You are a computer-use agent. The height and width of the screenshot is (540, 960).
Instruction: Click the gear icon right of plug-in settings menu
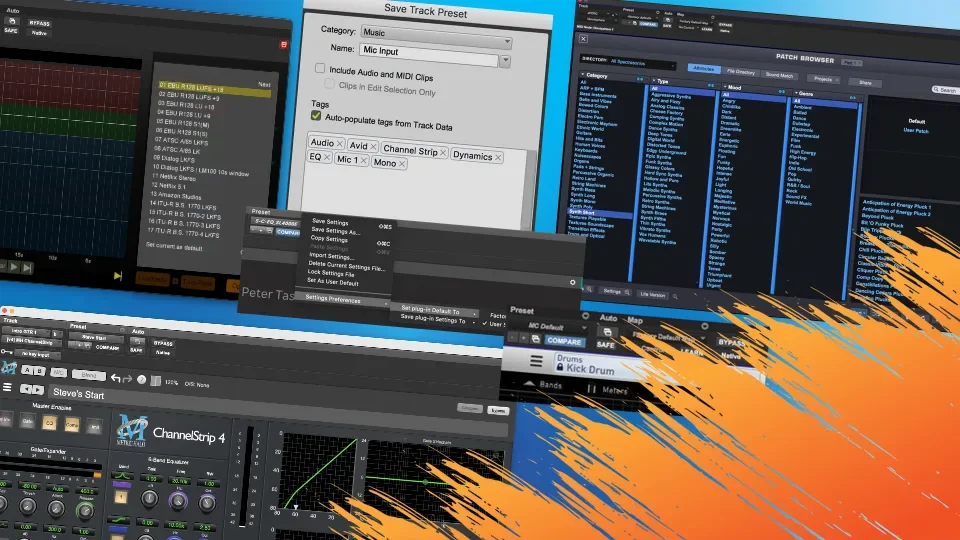point(572,282)
